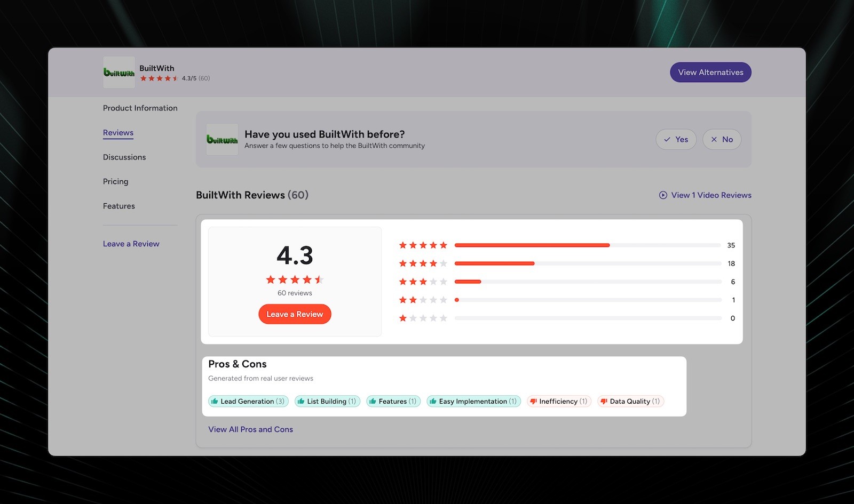Screen dimensions: 854x504
Task: Expand the Features pros tag
Action: (x=393, y=401)
